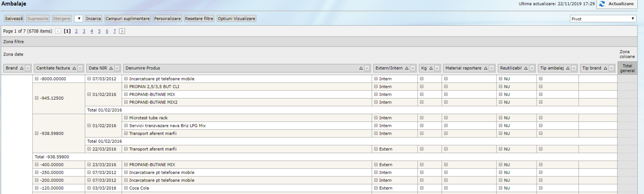
Task: Collapse the 22/03/2016 date row
Action: (89, 149)
